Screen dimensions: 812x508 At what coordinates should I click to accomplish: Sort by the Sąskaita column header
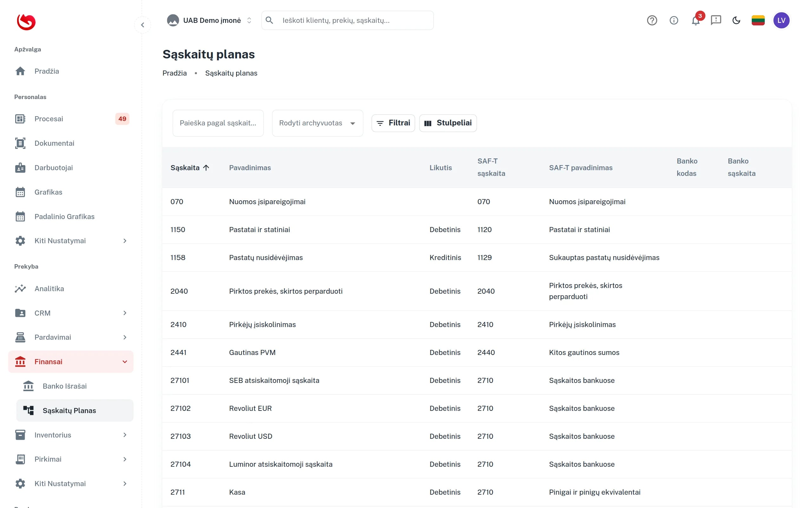coord(190,168)
